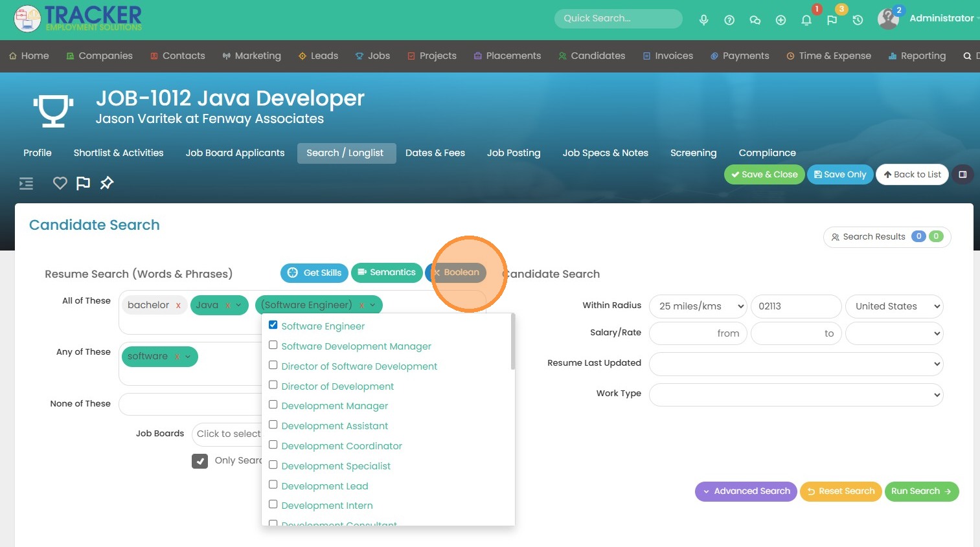
Task: Open the Work Type dropdown
Action: click(795, 395)
